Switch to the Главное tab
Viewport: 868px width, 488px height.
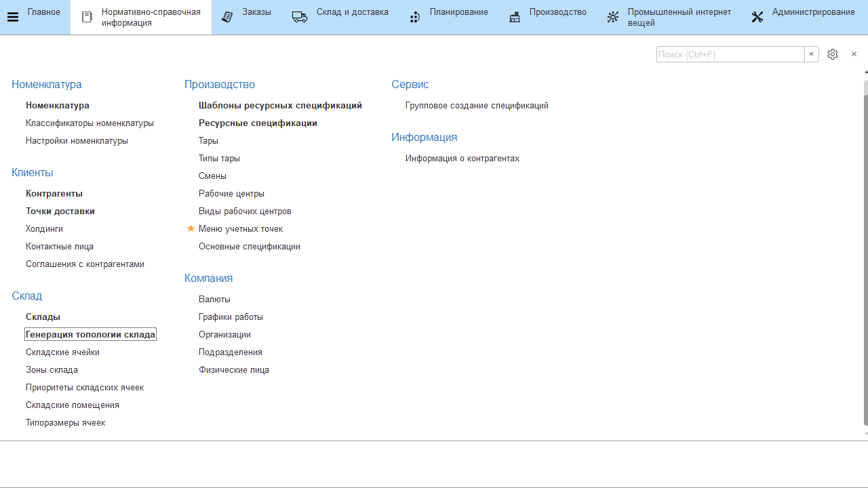[x=43, y=12]
